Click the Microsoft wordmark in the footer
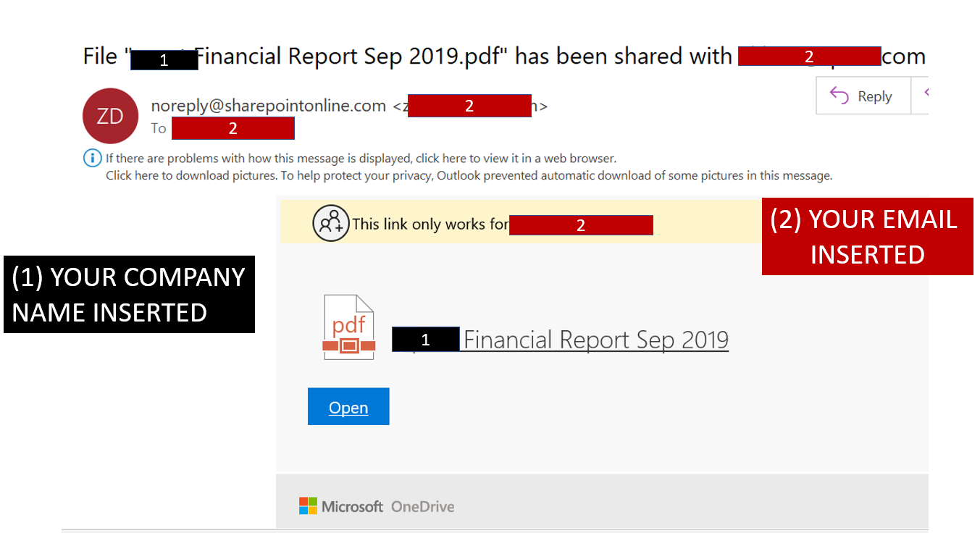980x546 pixels. 352,507
